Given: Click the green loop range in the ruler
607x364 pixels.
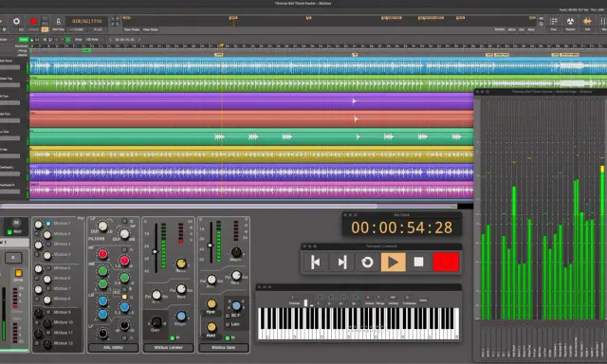Looking at the screenshot, I should tap(86, 50).
